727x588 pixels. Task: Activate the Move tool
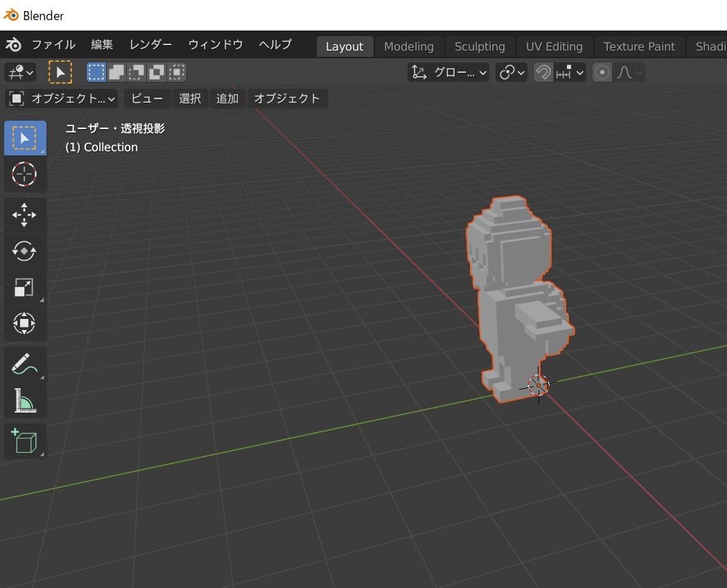[25, 215]
